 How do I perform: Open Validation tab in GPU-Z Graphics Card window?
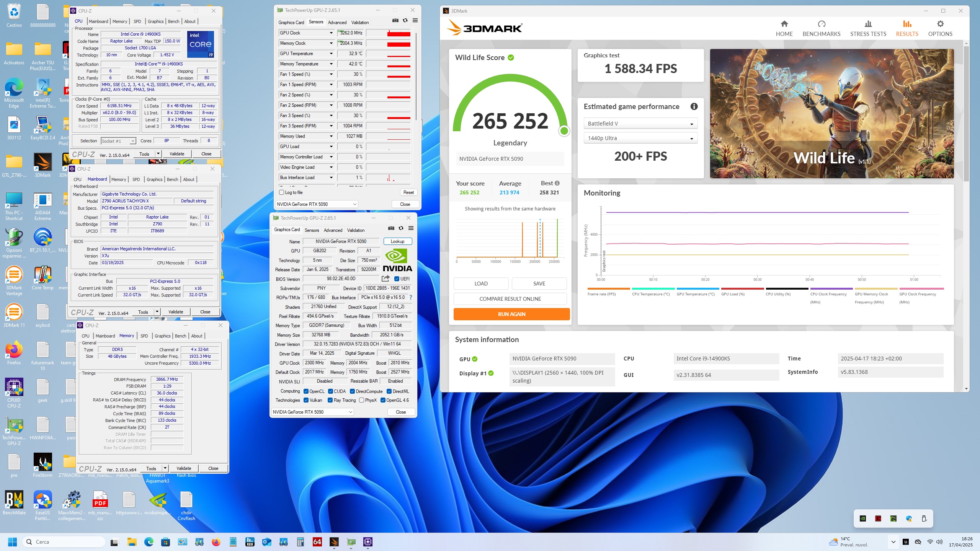pos(356,230)
